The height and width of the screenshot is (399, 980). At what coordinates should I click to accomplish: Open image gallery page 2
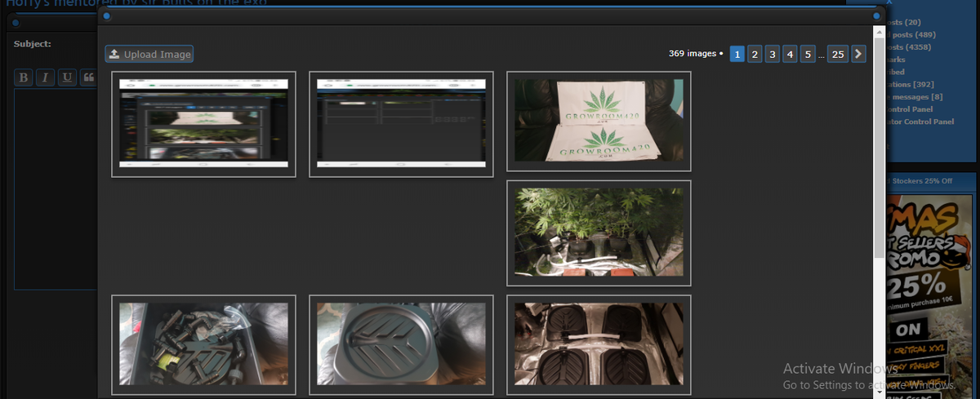pyautogui.click(x=755, y=55)
